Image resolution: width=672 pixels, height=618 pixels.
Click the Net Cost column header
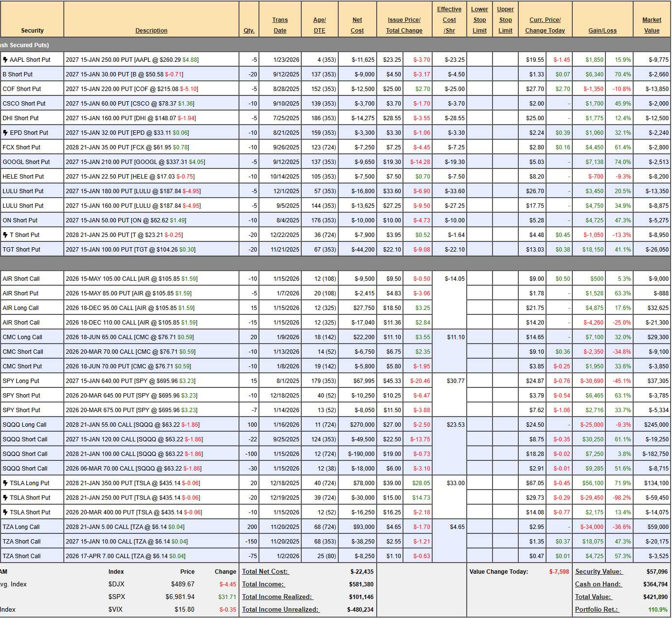[x=357, y=25]
